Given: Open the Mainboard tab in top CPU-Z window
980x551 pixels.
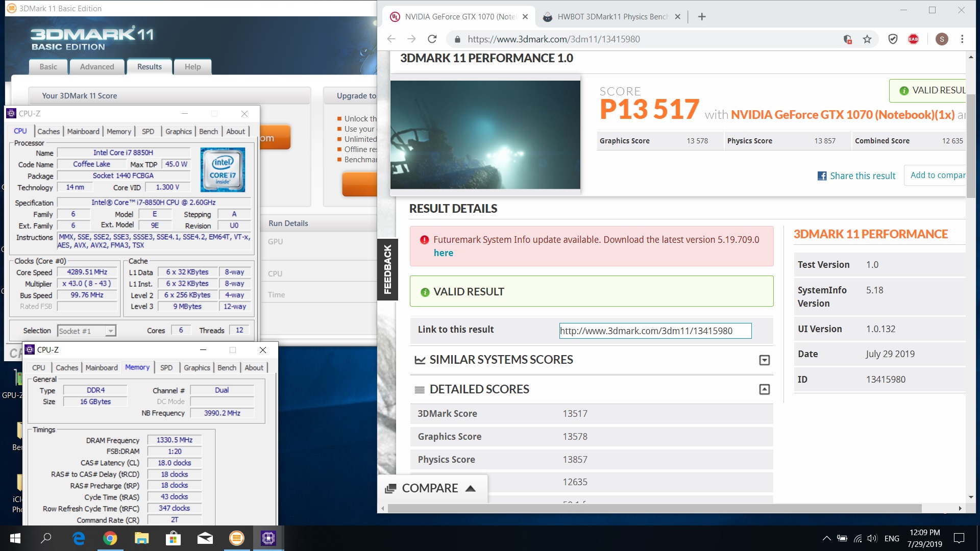Looking at the screenshot, I should point(83,132).
